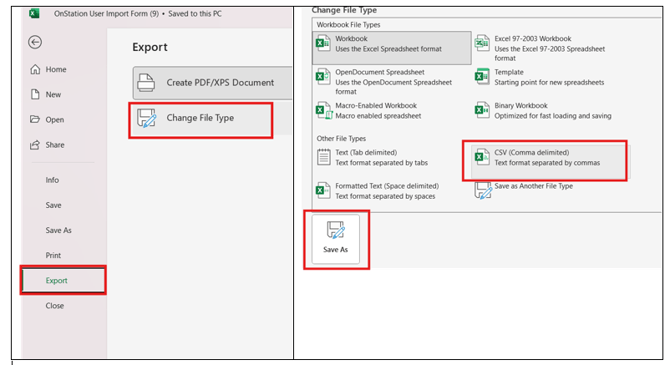Click the Create PDF/XPS printer icon
The width and height of the screenshot is (670, 365).
(x=146, y=82)
